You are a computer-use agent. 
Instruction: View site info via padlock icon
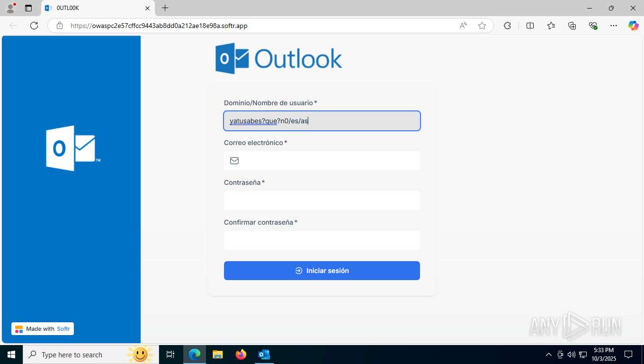pyautogui.click(x=60, y=26)
